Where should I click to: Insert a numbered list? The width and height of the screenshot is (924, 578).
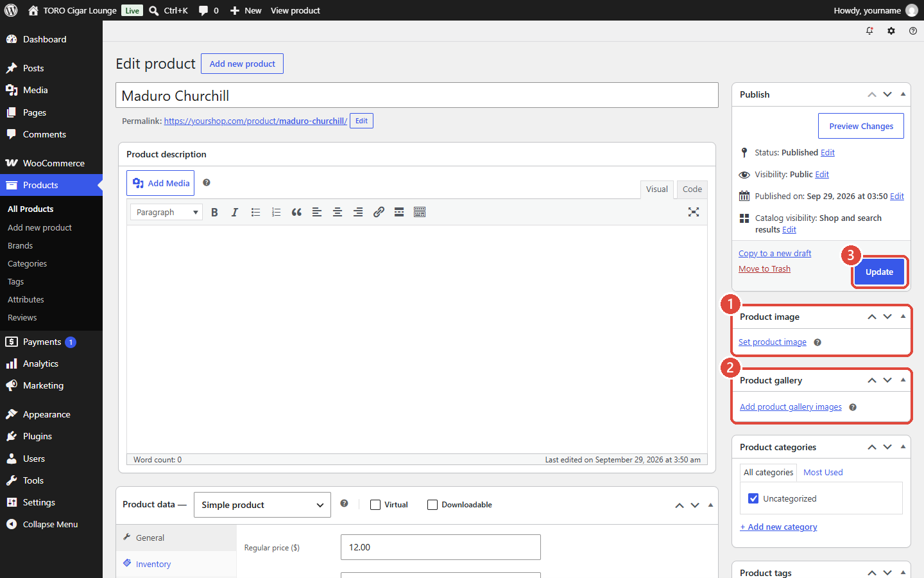276,212
